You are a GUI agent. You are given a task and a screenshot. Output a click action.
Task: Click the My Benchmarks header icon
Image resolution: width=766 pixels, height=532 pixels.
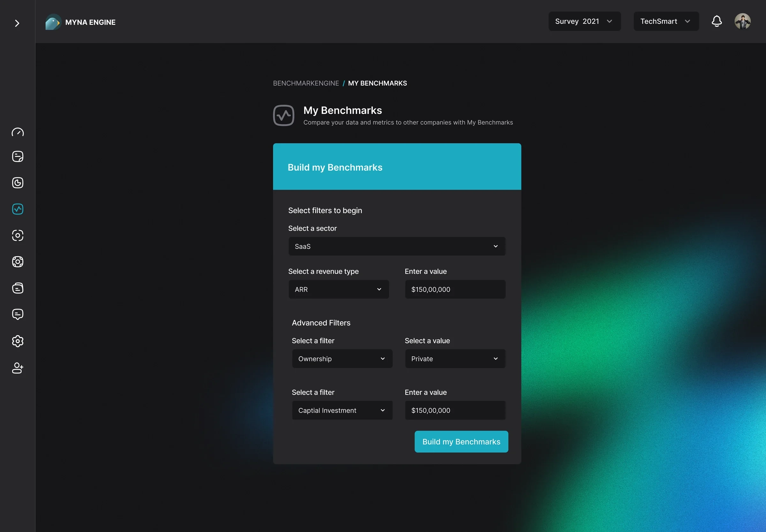click(283, 115)
